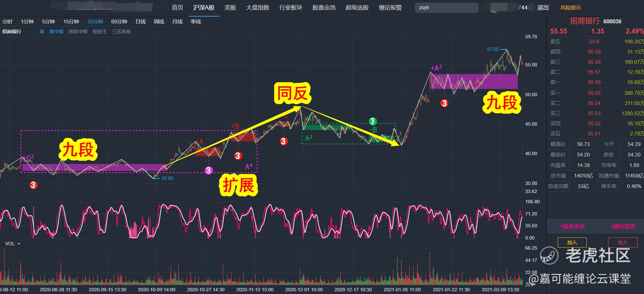Switch to the 周线 chart period
644x294 pixels.
[159, 21]
